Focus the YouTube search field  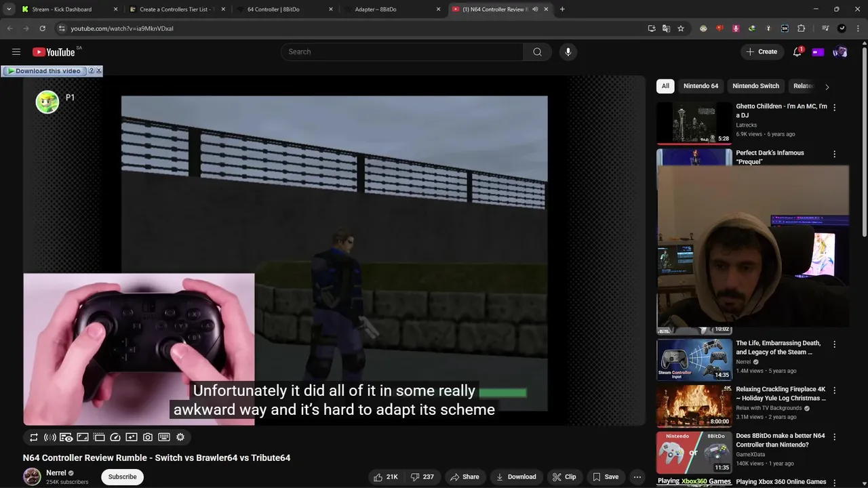(401, 52)
